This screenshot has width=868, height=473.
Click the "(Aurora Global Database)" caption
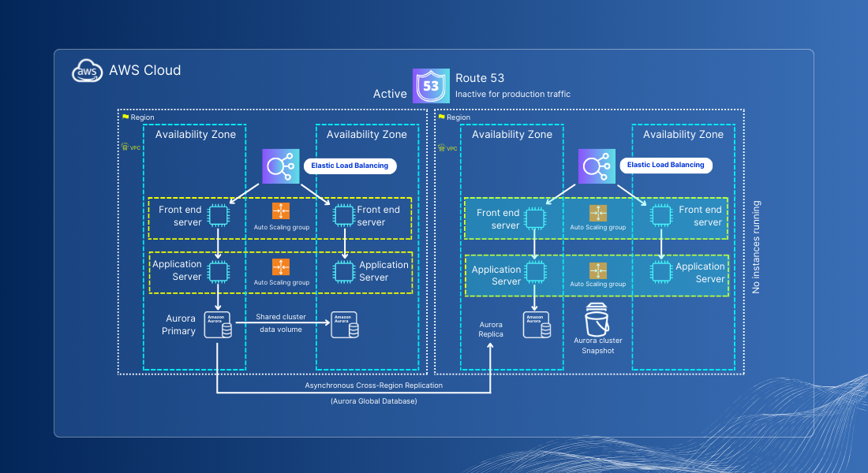pyautogui.click(x=374, y=401)
